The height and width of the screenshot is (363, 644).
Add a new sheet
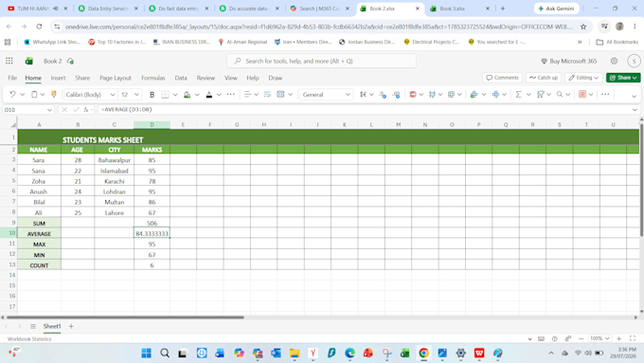[71, 326]
